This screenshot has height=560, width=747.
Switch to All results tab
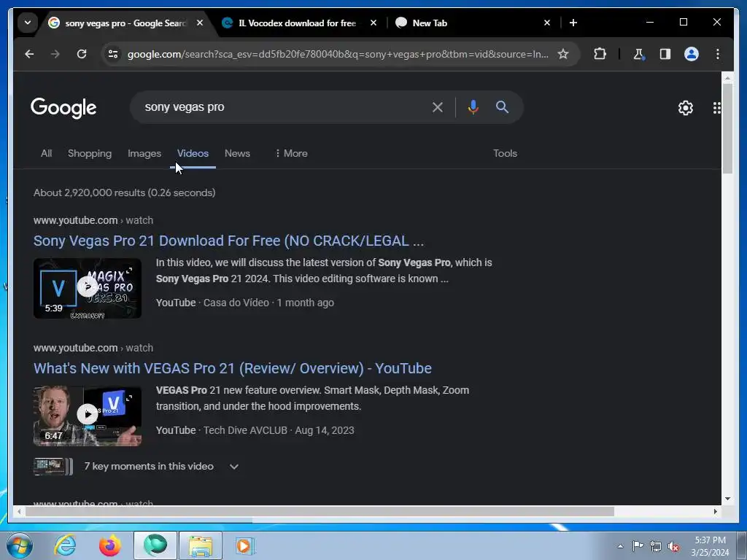pyautogui.click(x=46, y=153)
